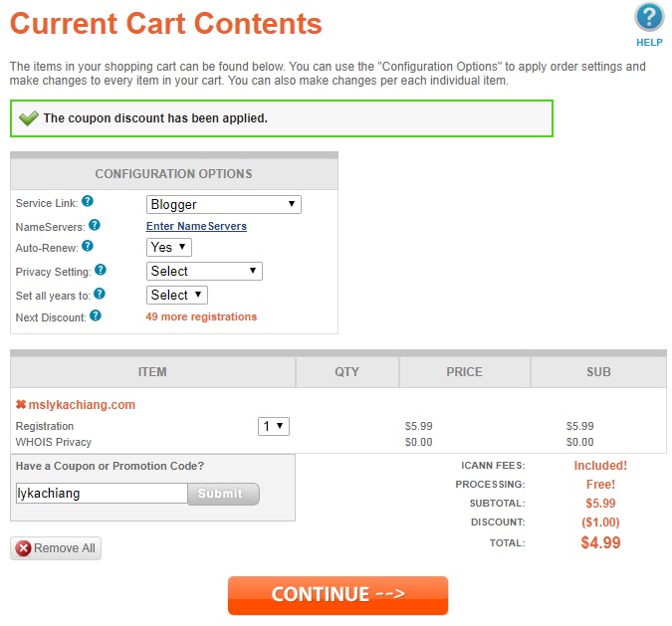Click the Next Discount help question icon
The image size is (672, 626).
[x=96, y=315]
